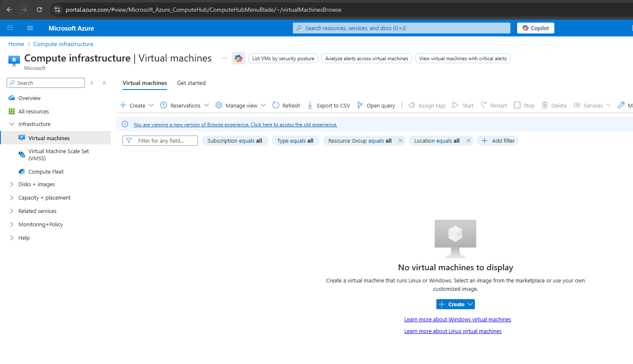The width and height of the screenshot is (633, 364).
Task: Click the Microsoft Azure logo text
Action: coord(71,28)
